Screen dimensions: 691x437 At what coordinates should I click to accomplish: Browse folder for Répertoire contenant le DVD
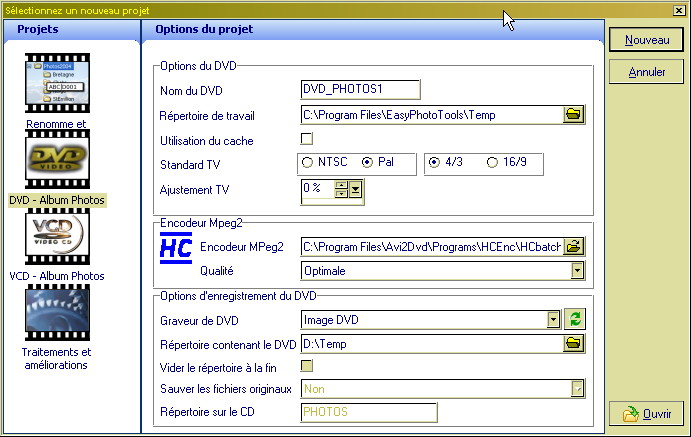573,343
